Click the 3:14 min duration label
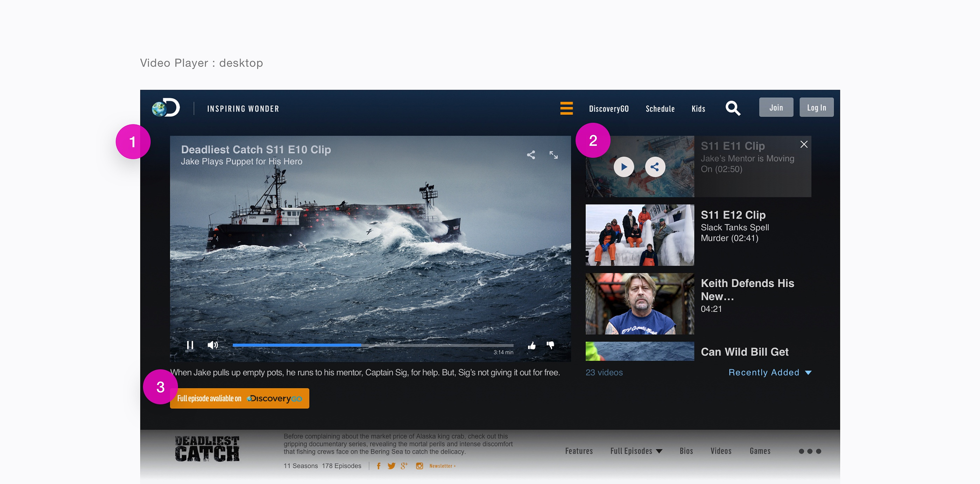The width and height of the screenshot is (980, 484). tap(503, 352)
